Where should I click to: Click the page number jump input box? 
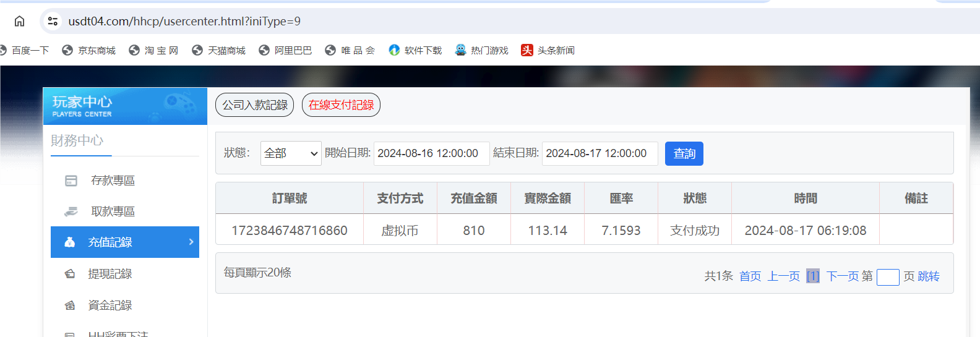pyautogui.click(x=888, y=277)
